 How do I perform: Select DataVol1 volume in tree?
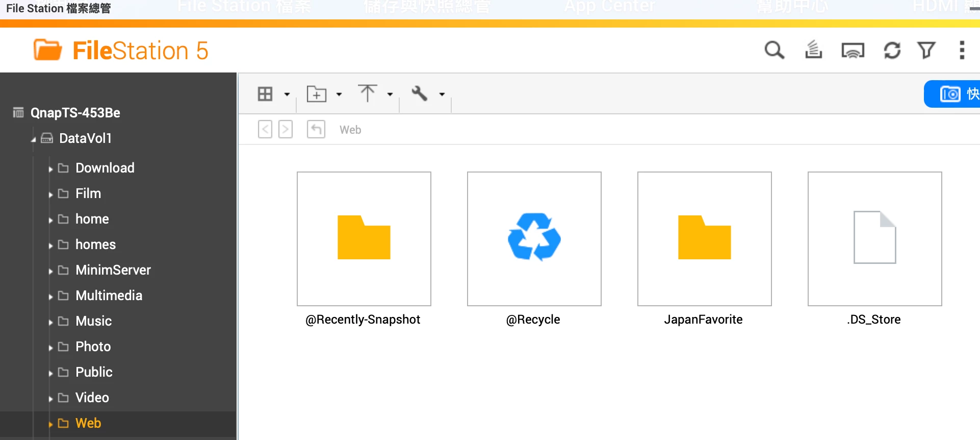tap(85, 138)
